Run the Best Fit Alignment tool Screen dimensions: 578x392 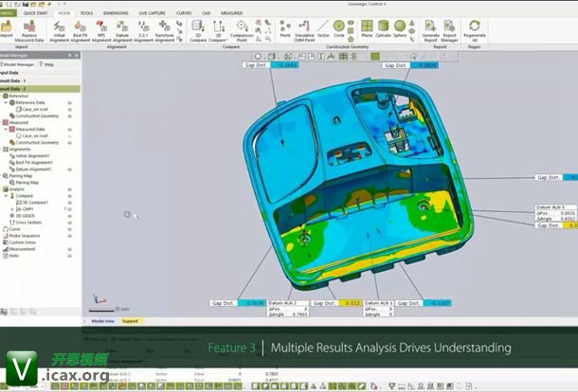[x=80, y=31]
